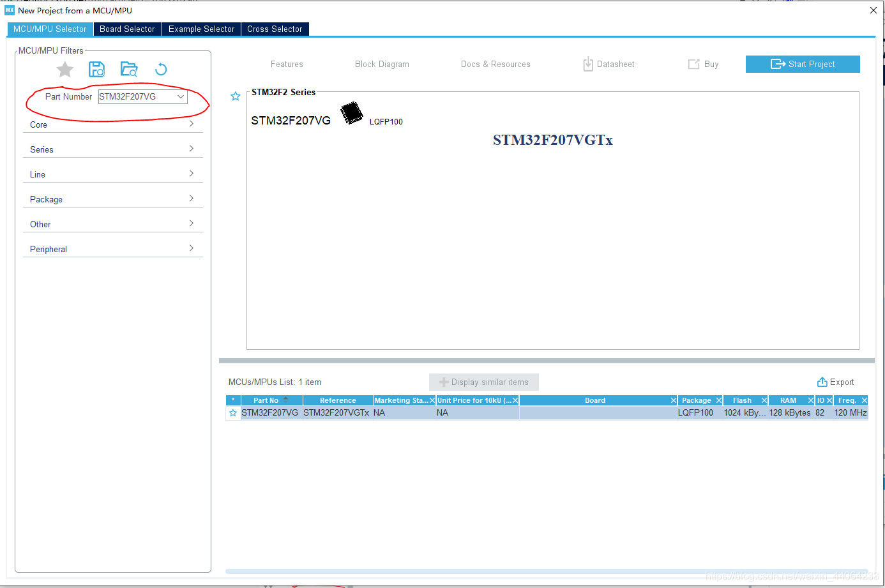Open the Part Number combo box dropdown
The image size is (885, 588).
click(181, 97)
